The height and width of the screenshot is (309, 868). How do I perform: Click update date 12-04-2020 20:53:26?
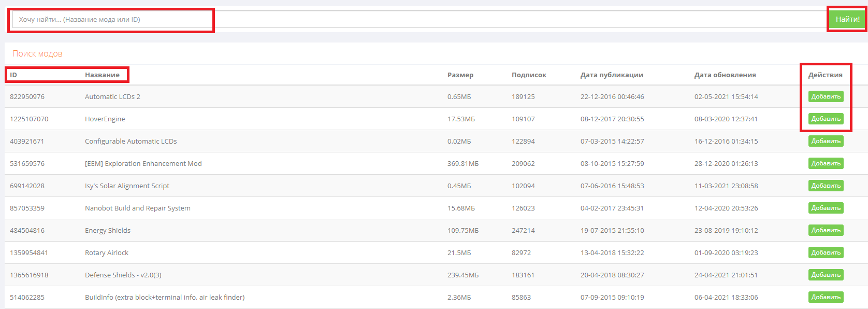click(x=726, y=208)
